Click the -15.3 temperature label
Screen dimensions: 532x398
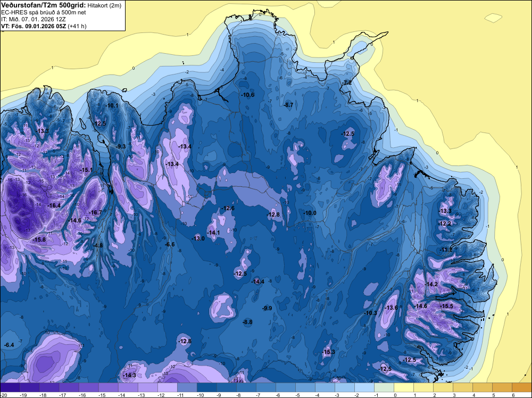pos(328,352)
